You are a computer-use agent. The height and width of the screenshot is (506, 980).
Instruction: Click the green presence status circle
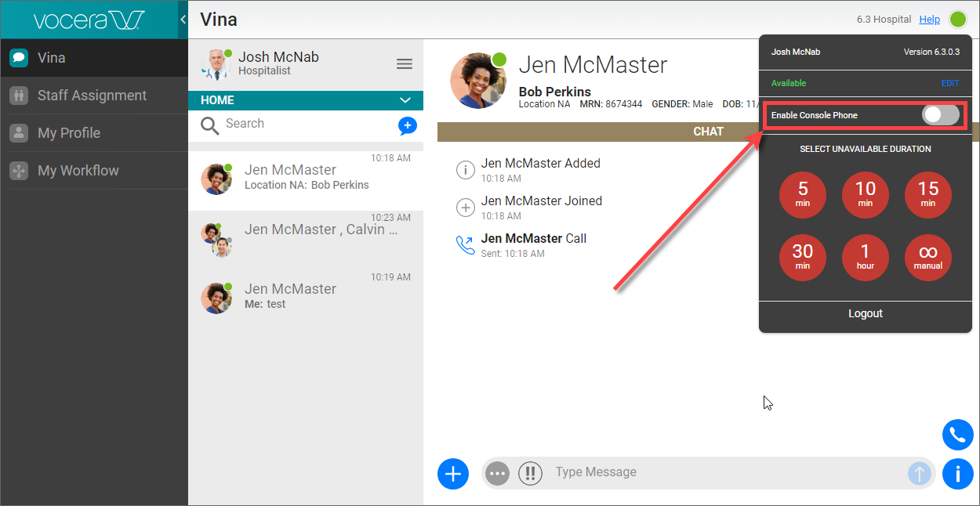tap(957, 20)
